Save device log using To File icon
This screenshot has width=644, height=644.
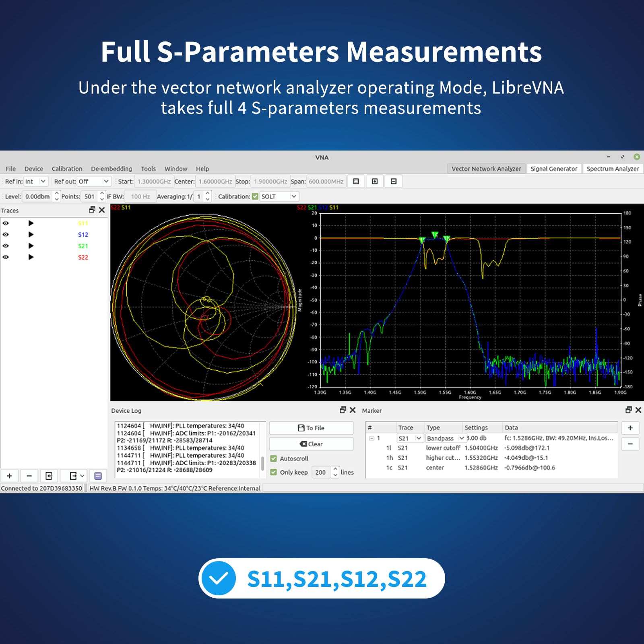pos(311,428)
